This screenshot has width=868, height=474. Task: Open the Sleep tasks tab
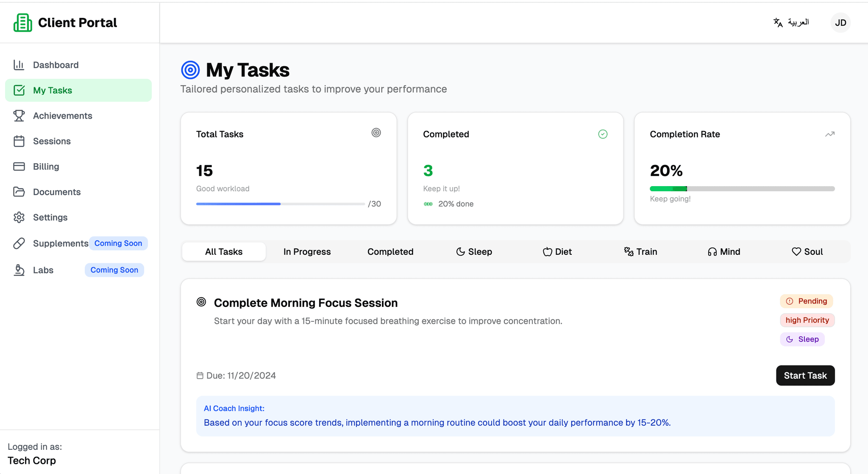coord(474,251)
